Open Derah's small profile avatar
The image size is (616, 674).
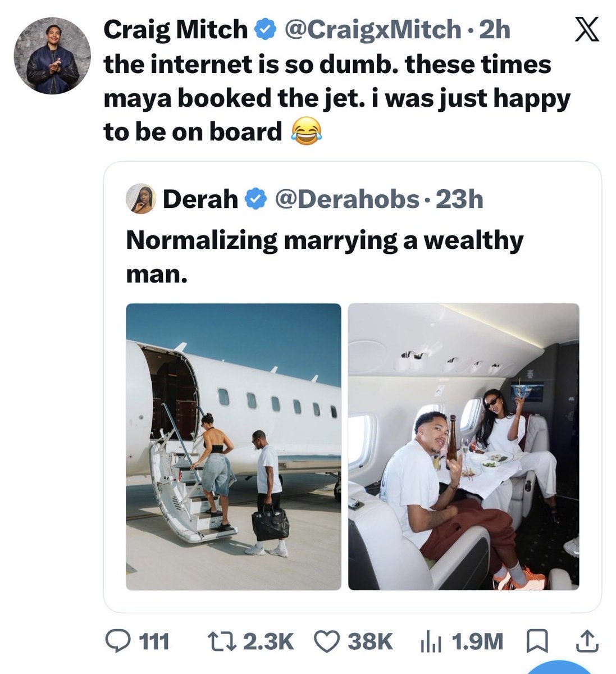point(141,199)
